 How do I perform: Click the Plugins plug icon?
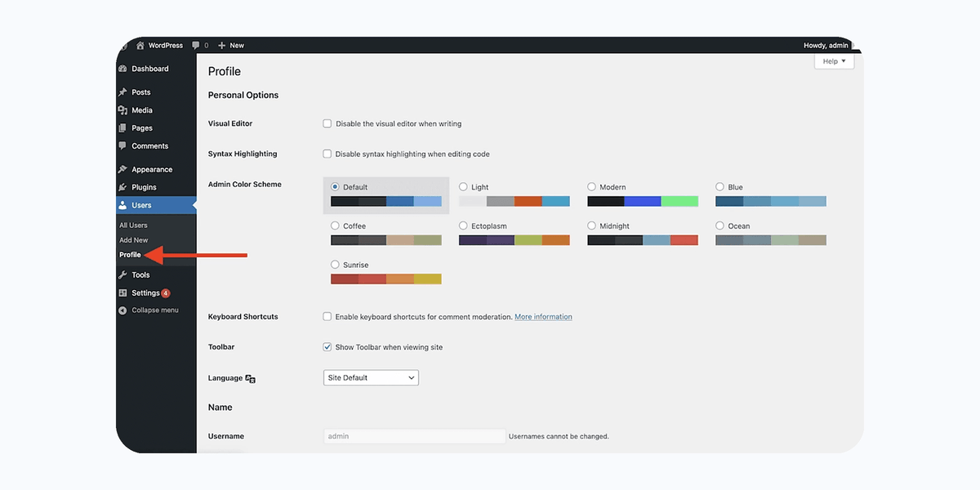122,188
